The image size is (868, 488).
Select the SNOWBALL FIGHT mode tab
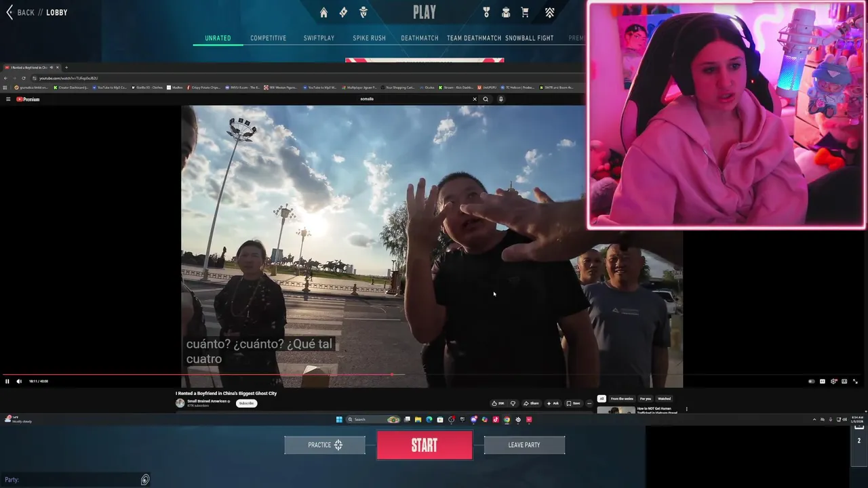tap(530, 38)
